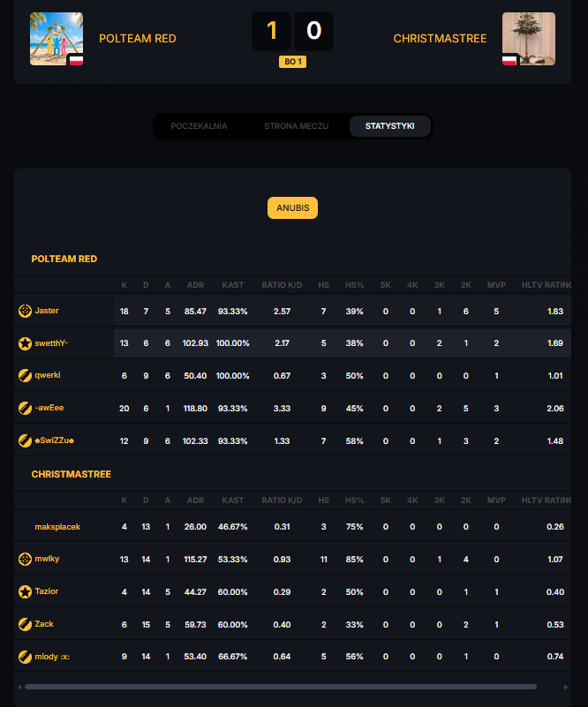Click the star icon next to Tazior
This screenshot has height=707, width=588.
tap(25, 591)
